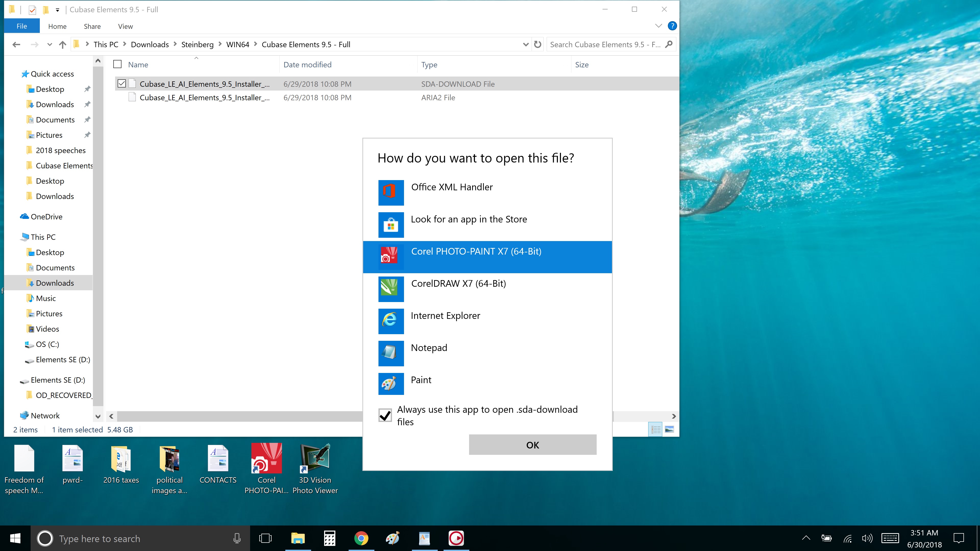Open Quick Access Toolbar customize dropdown
The width and height of the screenshot is (980, 551).
click(57, 10)
